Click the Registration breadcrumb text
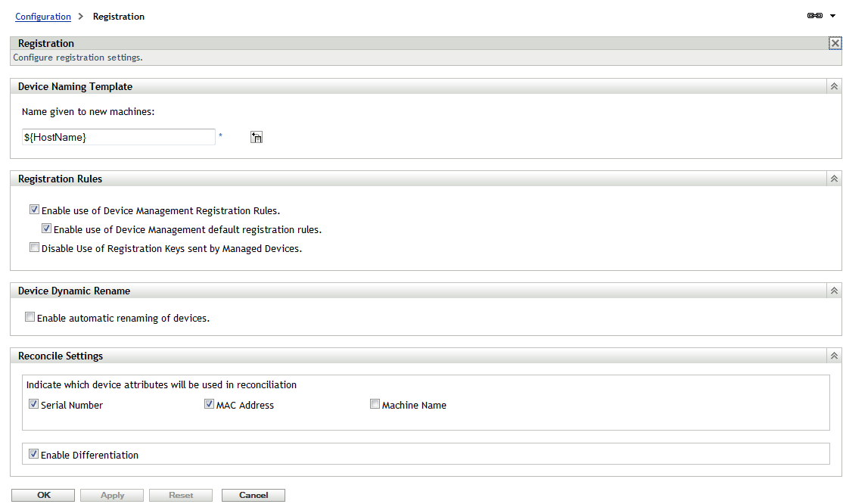The width and height of the screenshot is (843, 504). tap(119, 17)
